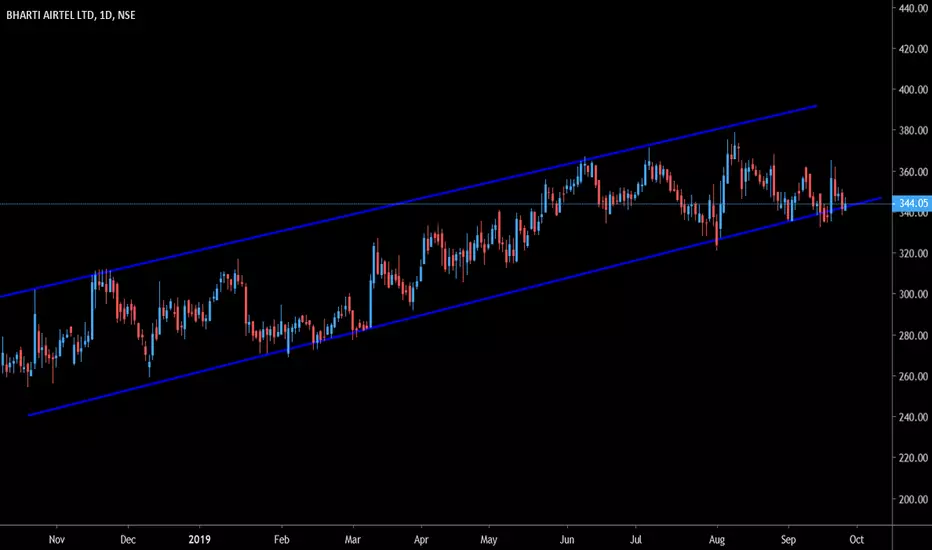932x550 pixels.
Task: Click the 320.00 price axis label
Action: coord(914,253)
